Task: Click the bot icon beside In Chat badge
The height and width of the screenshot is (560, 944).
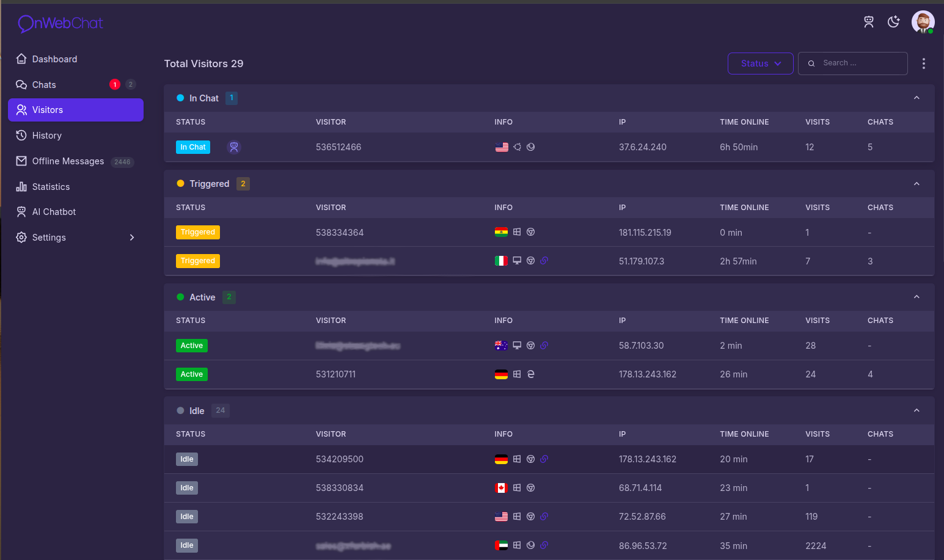Action: 234,147
